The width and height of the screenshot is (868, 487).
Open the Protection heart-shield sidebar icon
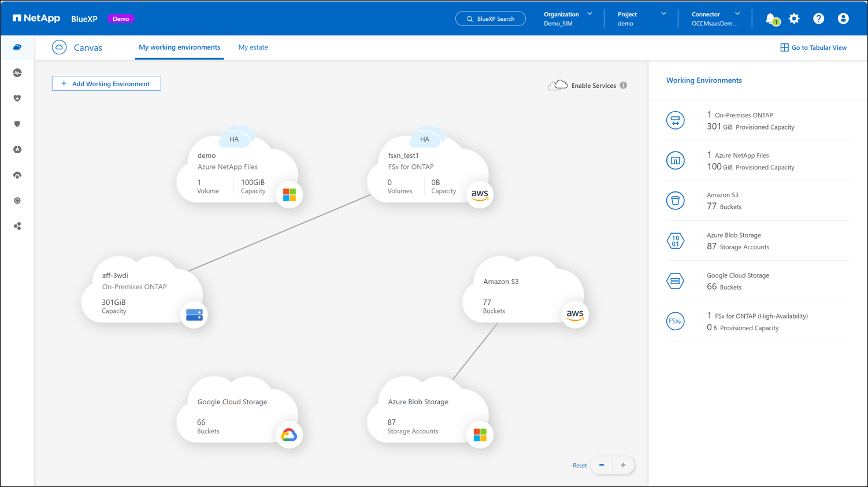(x=17, y=98)
